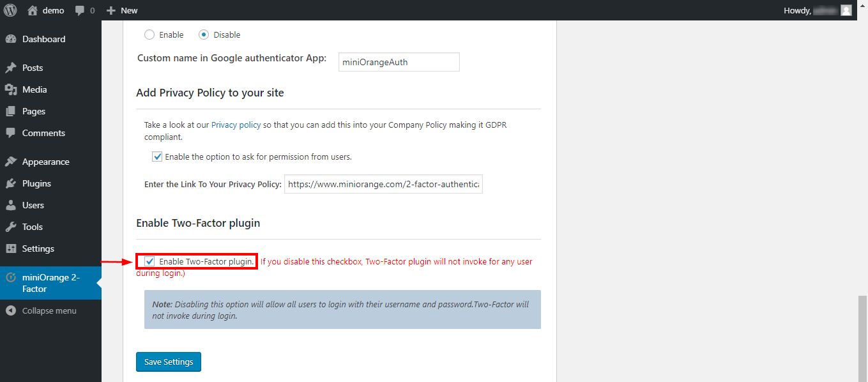Click the user avatar in admin bar

(x=846, y=10)
